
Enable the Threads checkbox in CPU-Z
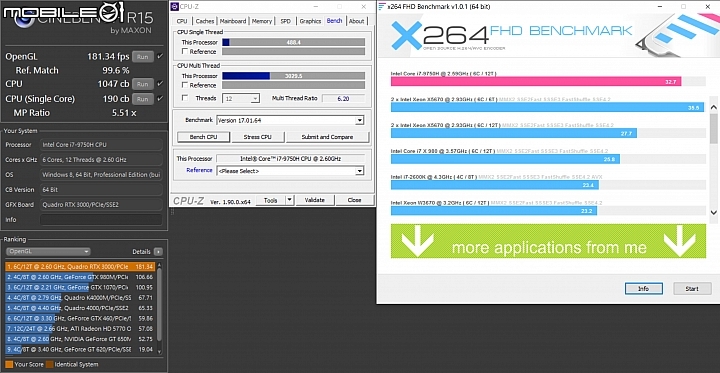click(185, 98)
